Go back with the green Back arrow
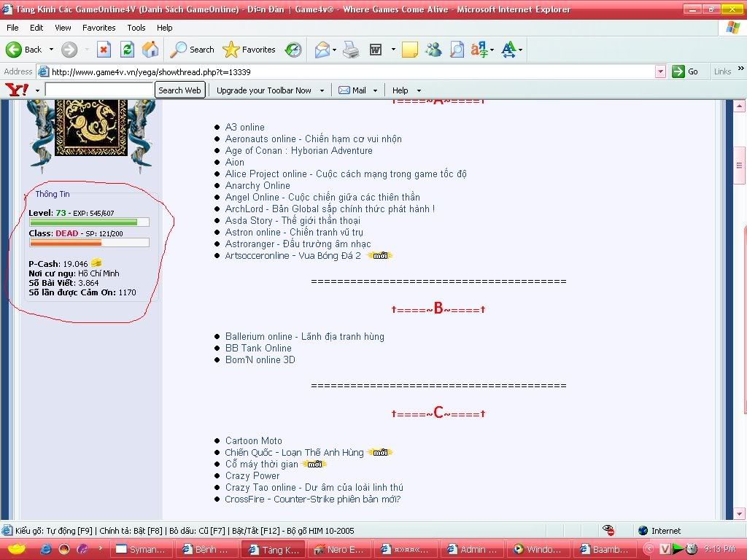The width and height of the screenshot is (747, 560). (23, 50)
